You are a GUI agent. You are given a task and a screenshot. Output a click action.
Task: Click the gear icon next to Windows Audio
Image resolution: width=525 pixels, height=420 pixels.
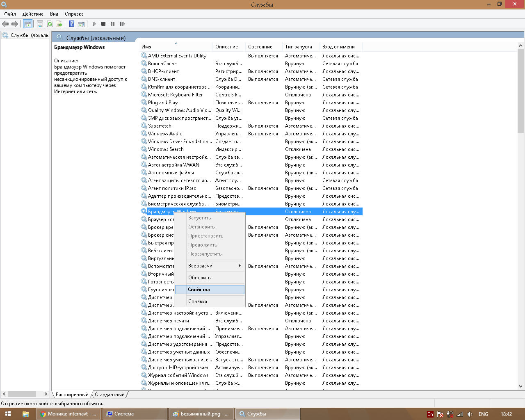tap(144, 133)
